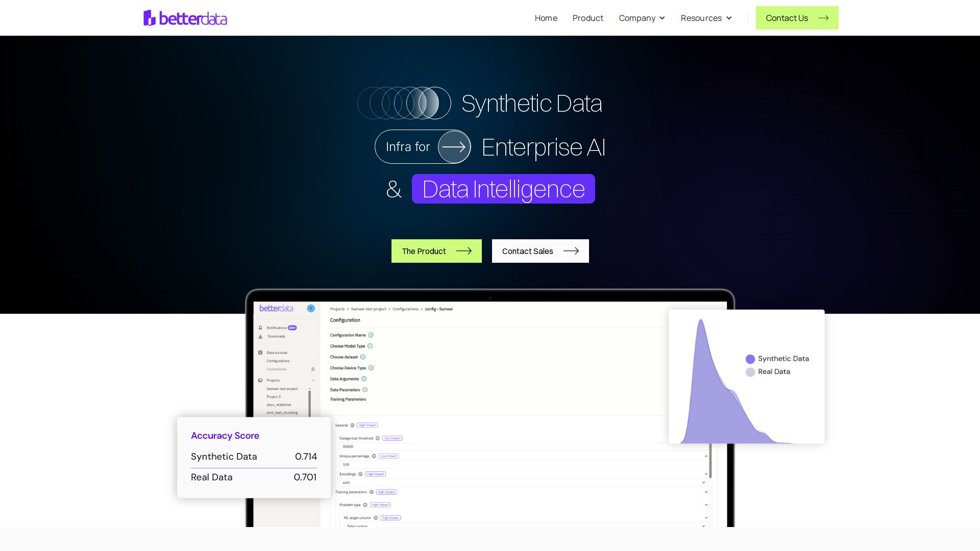
Task: Click the Projects breadcrumb in the mockup
Action: point(337,309)
